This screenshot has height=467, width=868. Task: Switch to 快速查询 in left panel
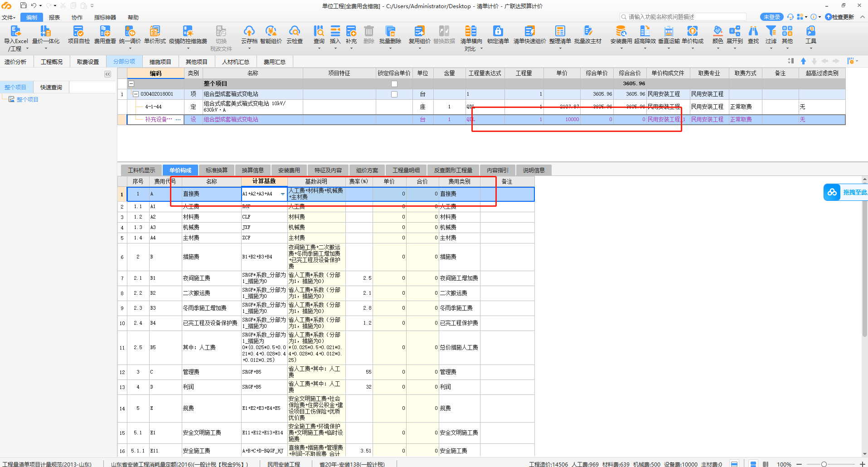click(x=51, y=87)
